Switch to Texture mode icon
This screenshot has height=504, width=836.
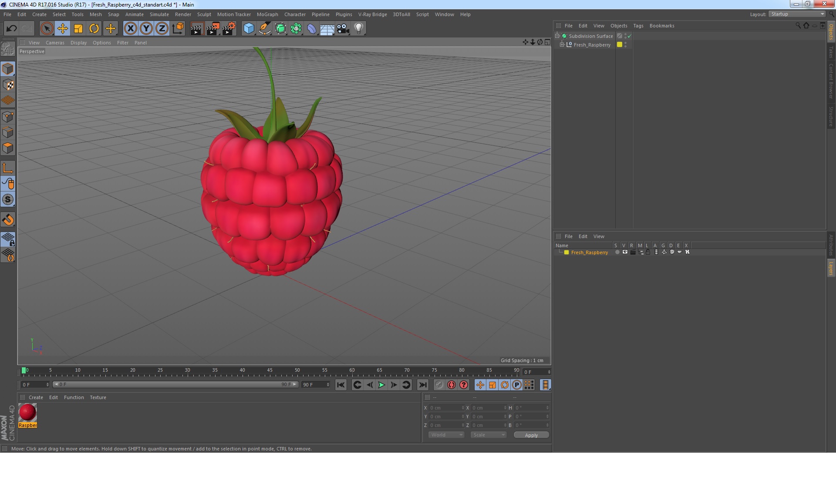8,85
